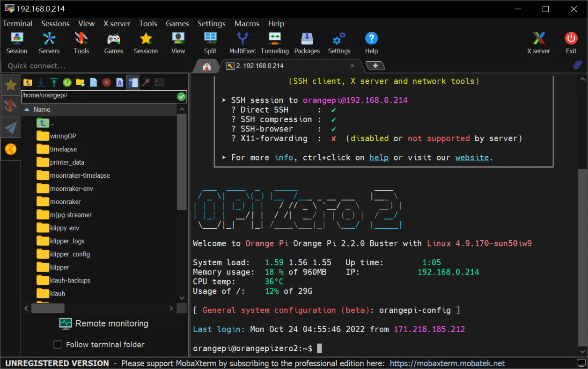Viewport: 588px width, 369px height.
Task: Open the X server menu
Action: [117, 23]
